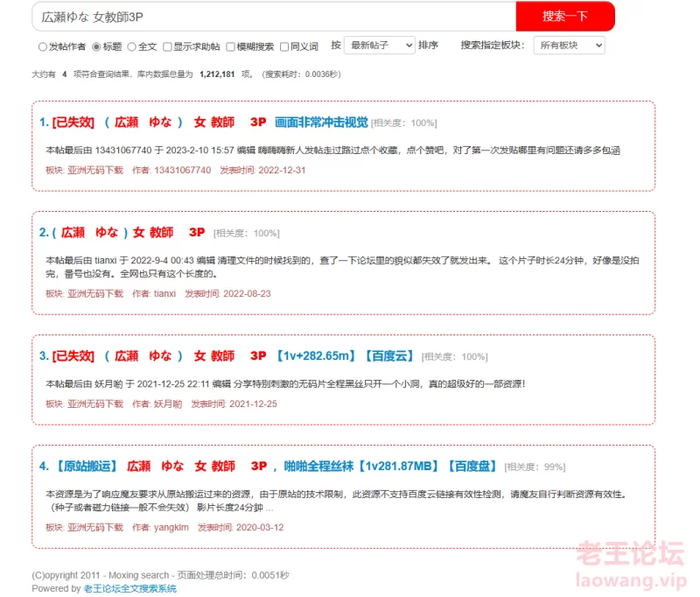The image size is (700, 597).
Task: Click result 3 summary about 无码片
Action: pyautogui.click(x=286, y=384)
